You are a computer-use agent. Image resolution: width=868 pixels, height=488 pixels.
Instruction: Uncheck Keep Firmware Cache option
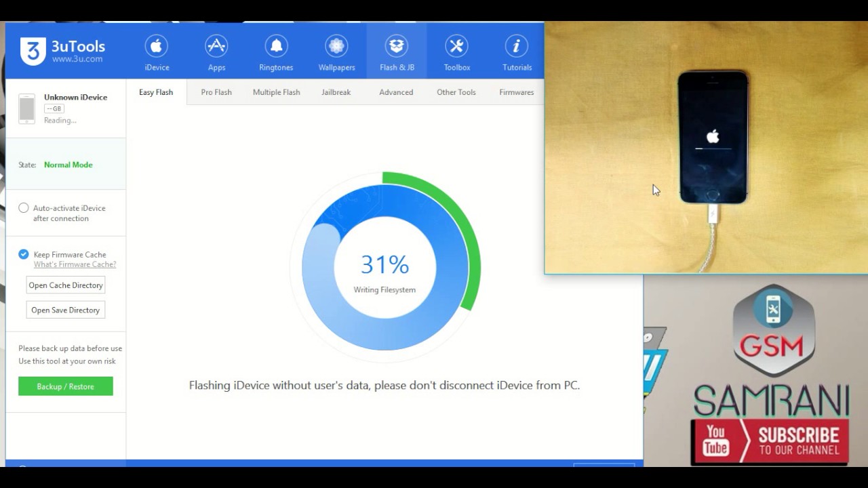pos(24,254)
